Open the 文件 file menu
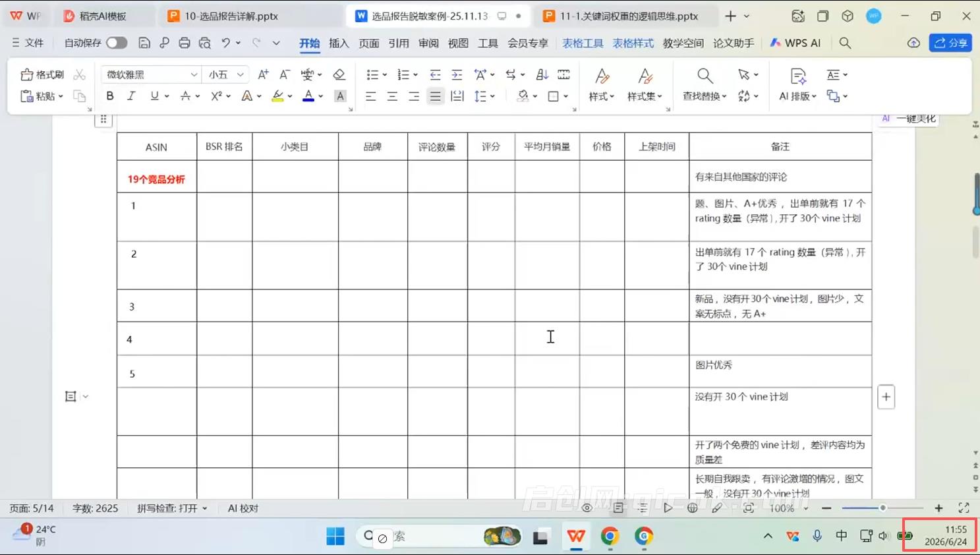This screenshot has width=980, height=555. 28,43
